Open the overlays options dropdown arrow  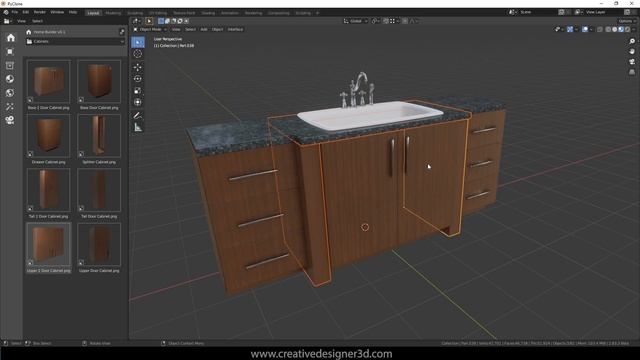(591, 29)
